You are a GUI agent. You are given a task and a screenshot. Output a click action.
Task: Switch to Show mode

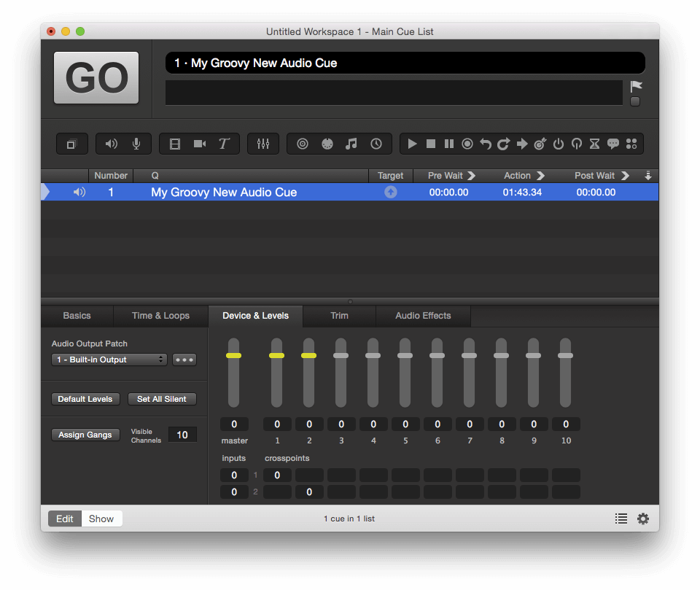tap(101, 519)
